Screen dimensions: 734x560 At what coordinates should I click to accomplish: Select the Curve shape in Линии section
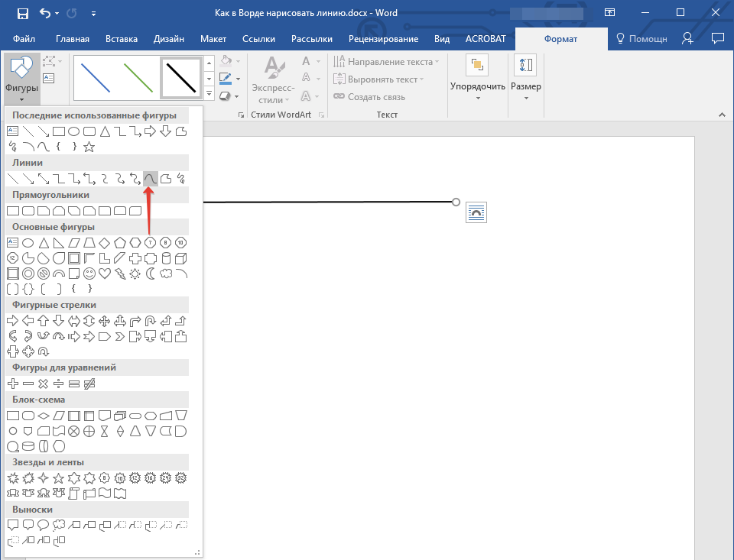(x=151, y=179)
